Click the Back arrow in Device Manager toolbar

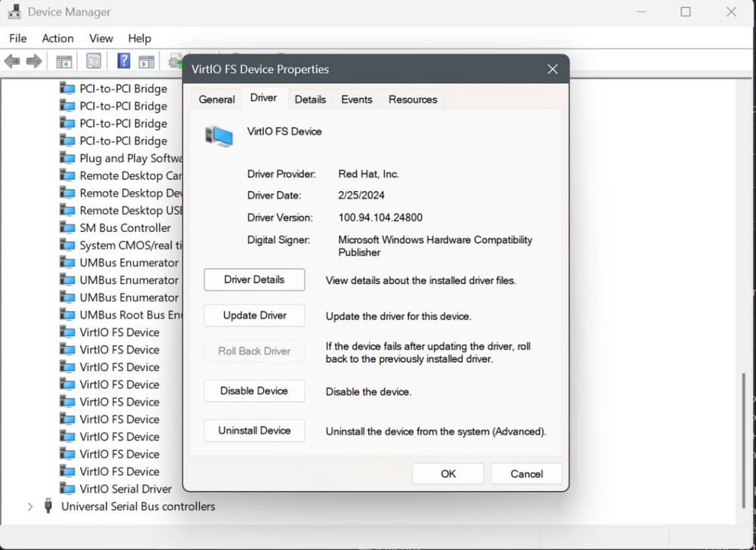12,61
